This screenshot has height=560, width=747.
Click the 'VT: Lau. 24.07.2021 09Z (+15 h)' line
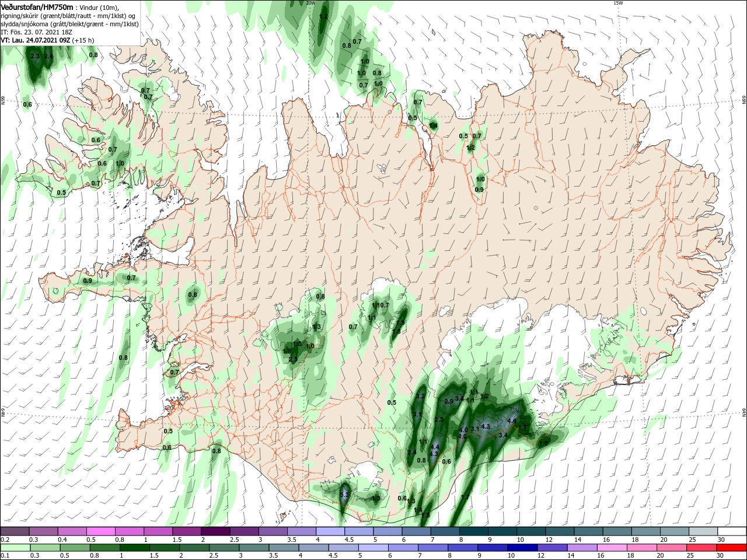tap(47, 40)
